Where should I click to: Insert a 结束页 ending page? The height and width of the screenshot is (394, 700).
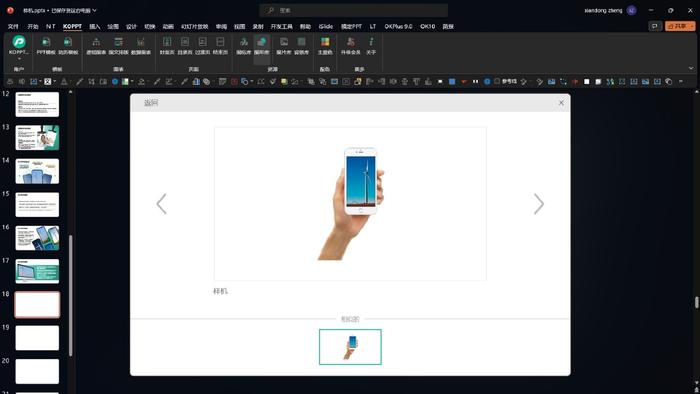pyautogui.click(x=220, y=45)
